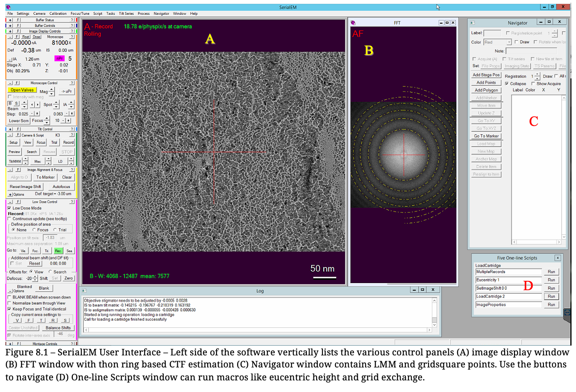Image resolution: width=576 pixels, height=392 pixels.
Task: Enable the Continuous update checkbox
Action: (x=9, y=219)
